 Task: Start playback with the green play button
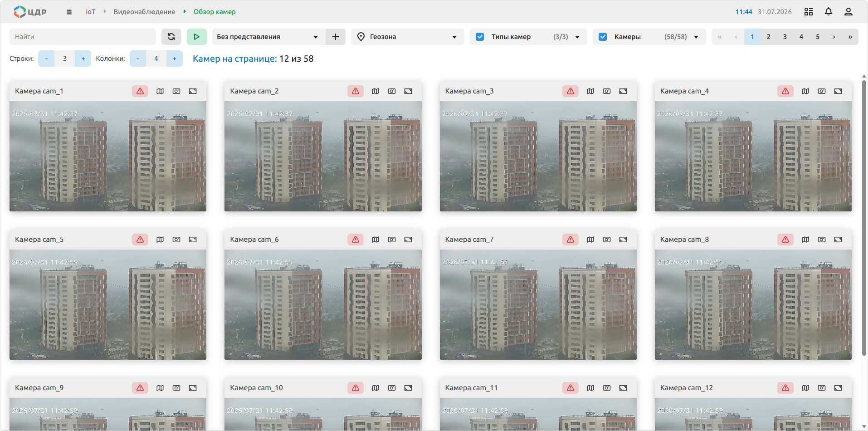pyautogui.click(x=197, y=37)
